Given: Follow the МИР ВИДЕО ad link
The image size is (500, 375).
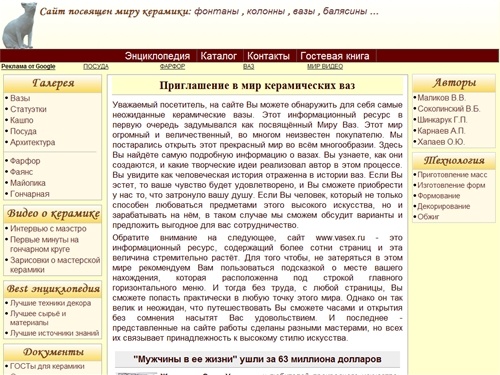Looking at the screenshot, I should [325, 66].
